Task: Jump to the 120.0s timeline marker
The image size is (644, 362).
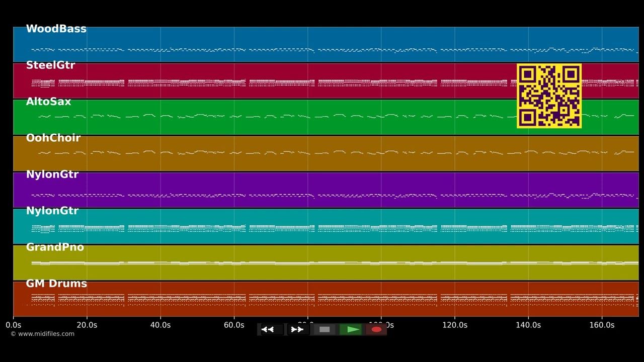Action: click(455, 325)
